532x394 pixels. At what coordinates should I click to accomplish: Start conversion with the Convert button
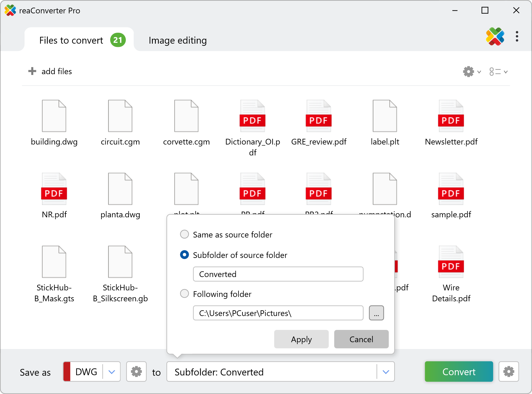(x=459, y=372)
